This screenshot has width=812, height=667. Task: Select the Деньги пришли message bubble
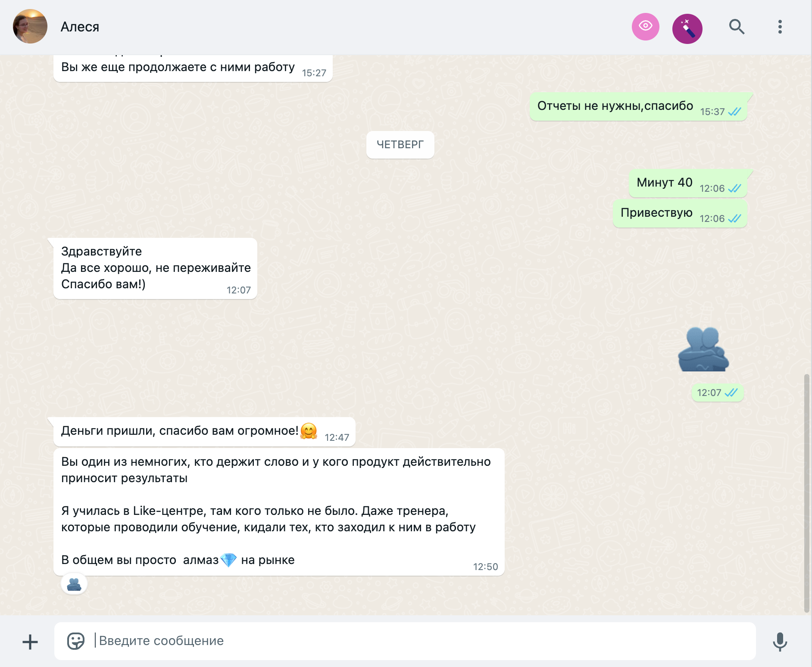[x=204, y=432]
